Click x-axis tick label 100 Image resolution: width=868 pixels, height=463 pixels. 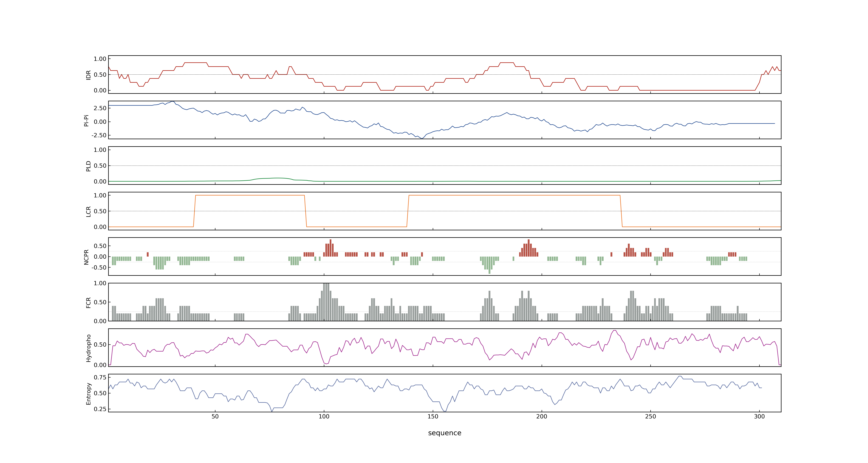[x=324, y=416]
